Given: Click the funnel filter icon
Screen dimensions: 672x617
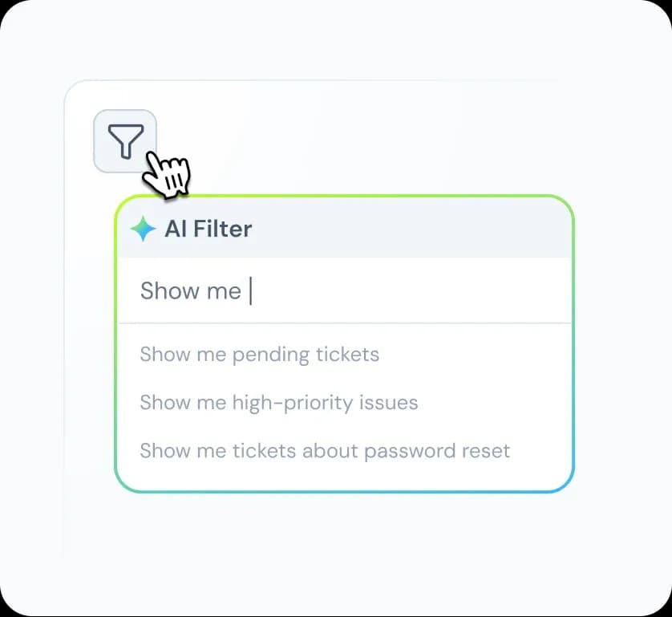Looking at the screenshot, I should pos(125,141).
